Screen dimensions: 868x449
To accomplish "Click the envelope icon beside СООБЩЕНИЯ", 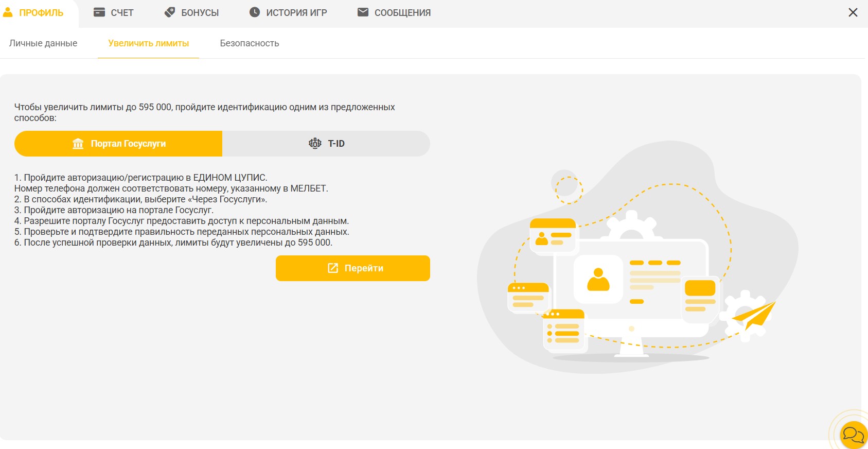I will [x=363, y=12].
